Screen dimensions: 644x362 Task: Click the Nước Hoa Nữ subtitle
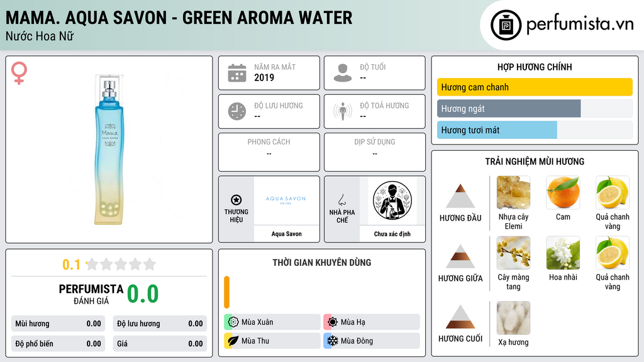click(x=40, y=36)
